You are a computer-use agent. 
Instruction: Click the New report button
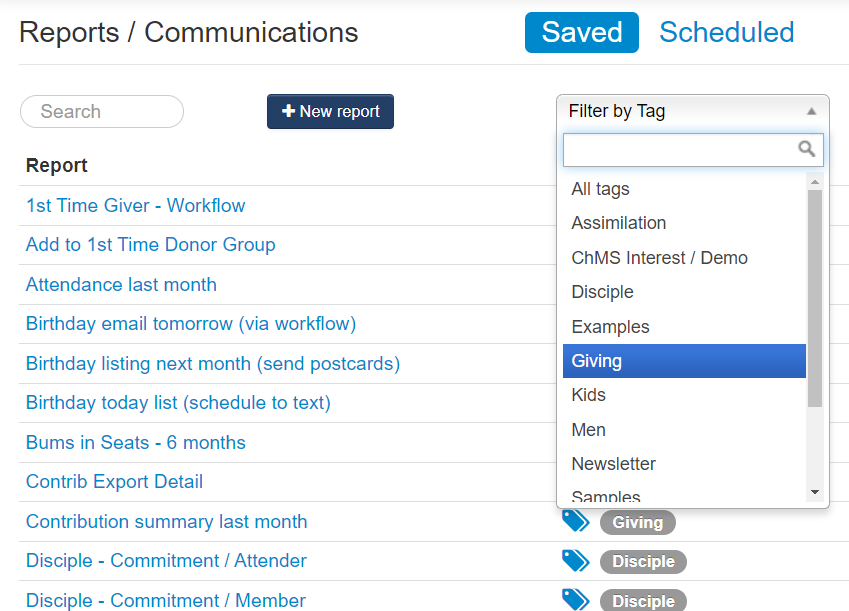pyautogui.click(x=330, y=111)
